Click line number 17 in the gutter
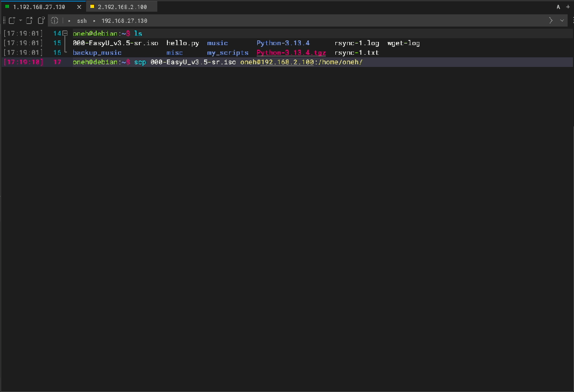 click(x=57, y=62)
